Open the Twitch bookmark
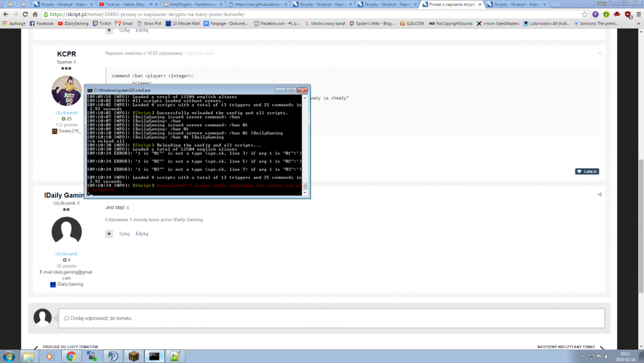Viewport: 644px width, 363px height. point(102,23)
